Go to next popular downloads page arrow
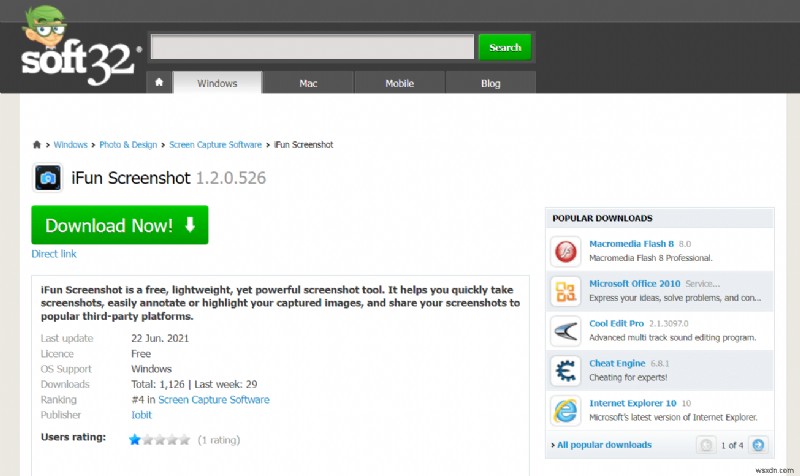This screenshot has height=476, width=800. (x=758, y=445)
